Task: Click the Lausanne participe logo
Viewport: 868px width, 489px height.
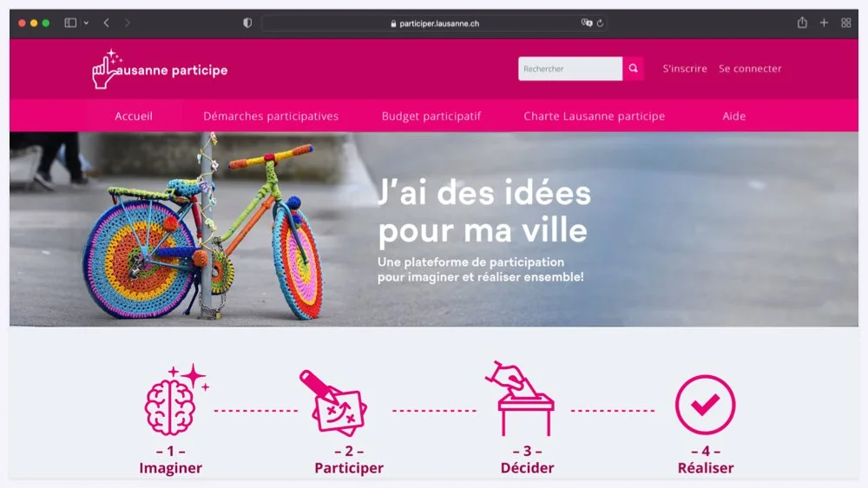Action: (160, 69)
